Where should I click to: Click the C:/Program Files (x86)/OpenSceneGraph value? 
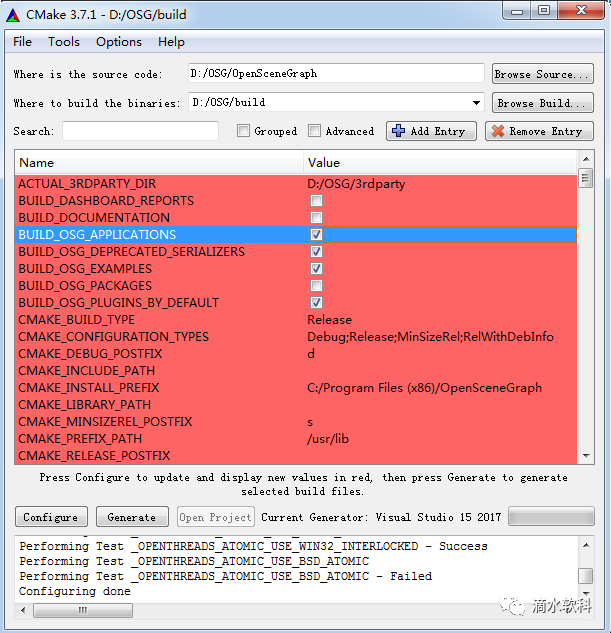(425, 388)
